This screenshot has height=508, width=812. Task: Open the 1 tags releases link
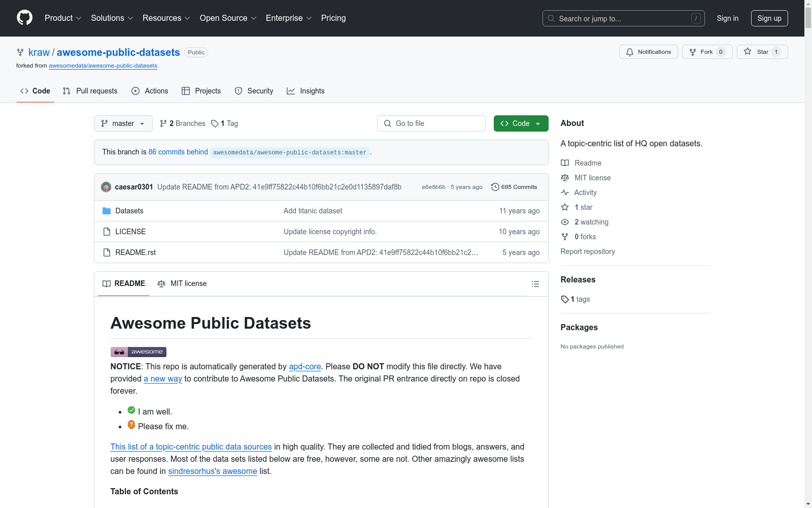[576, 299]
